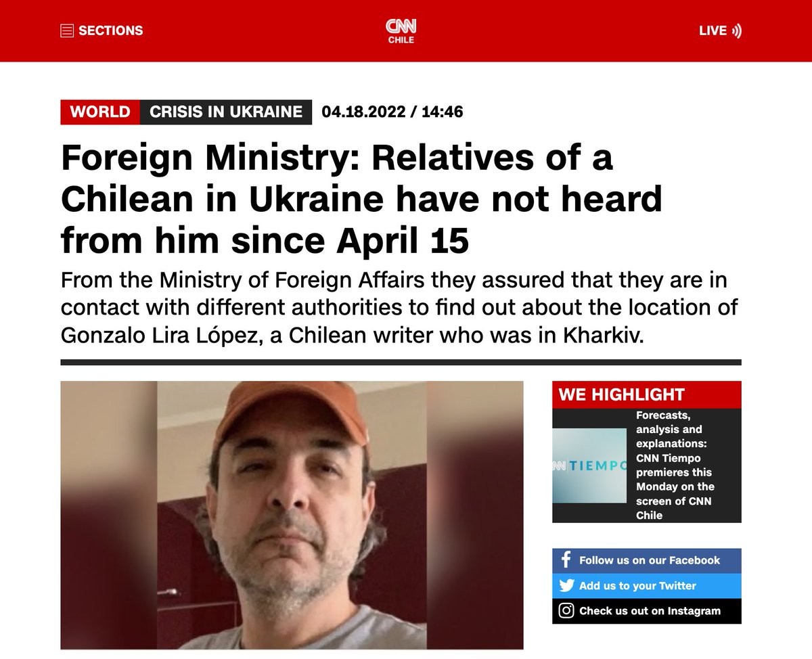This screenshot has width=812, height=659.
Task: Click the Instagram camera icon
Action: pos(566,611)
